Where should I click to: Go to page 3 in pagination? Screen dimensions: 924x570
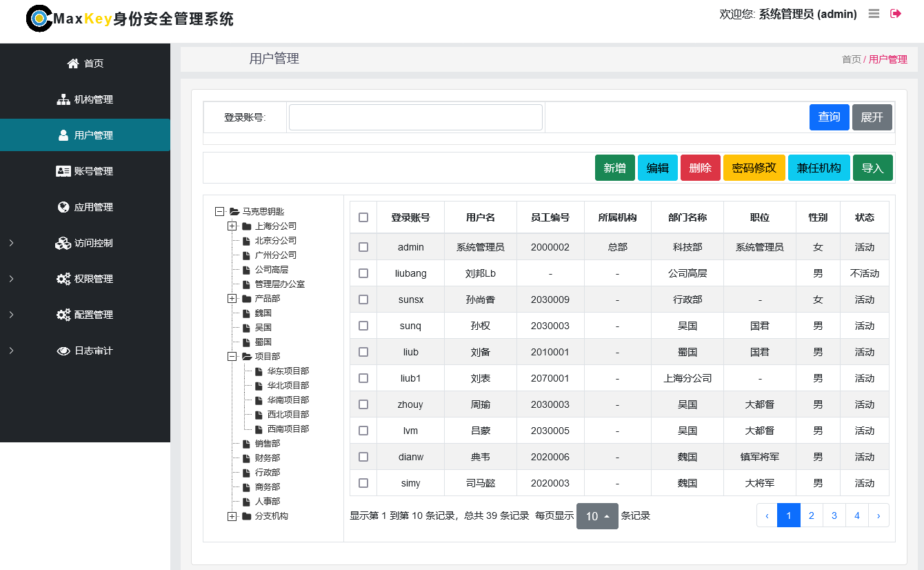click(x=834, y=515)
